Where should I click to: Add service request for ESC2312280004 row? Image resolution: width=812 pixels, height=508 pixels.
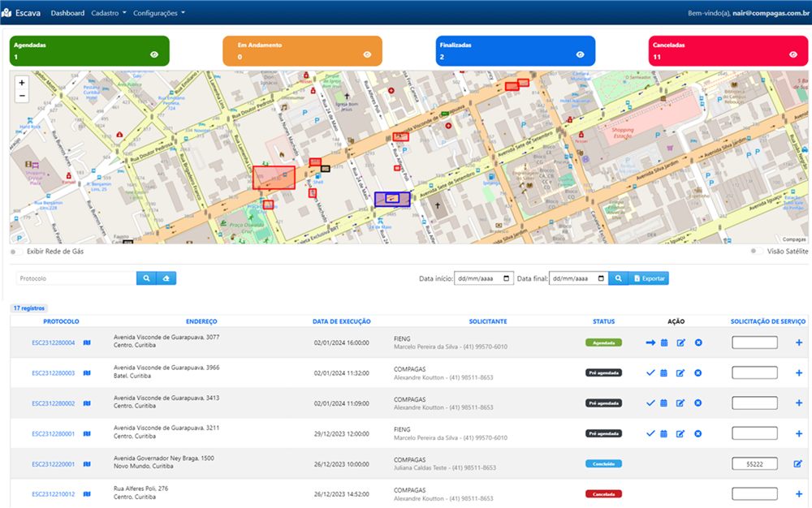click(798, 342)
